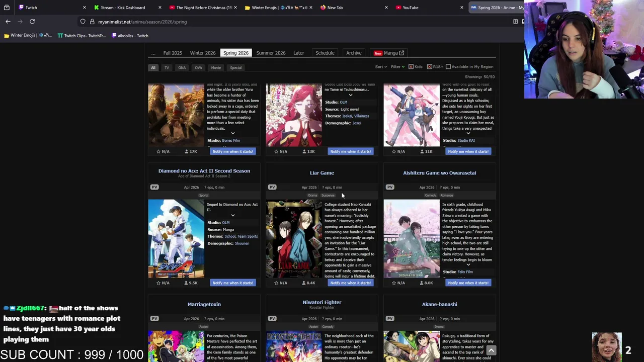The height and width of the screenshot is (362, 644).
Task: Click Notify me button under Aishiteru Game
Action: click(468, 283)
